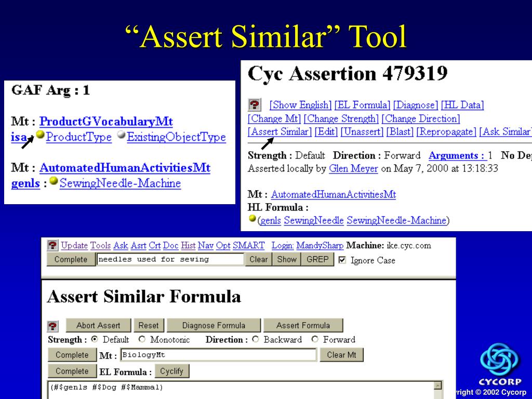This screenshot has height=399, width=532.
Task: Click the Clear Mt button
Action: tap(342, 355)
